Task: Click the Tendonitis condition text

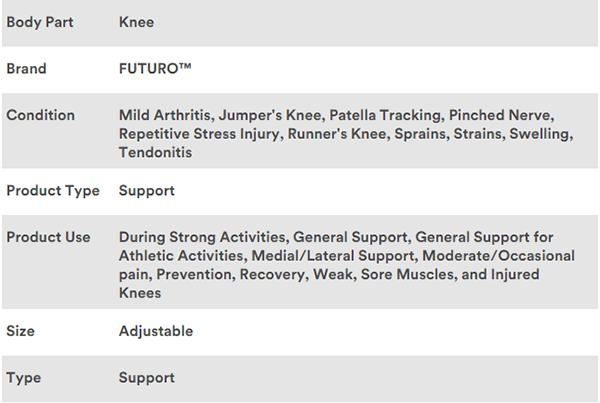Action: (155, 153)
